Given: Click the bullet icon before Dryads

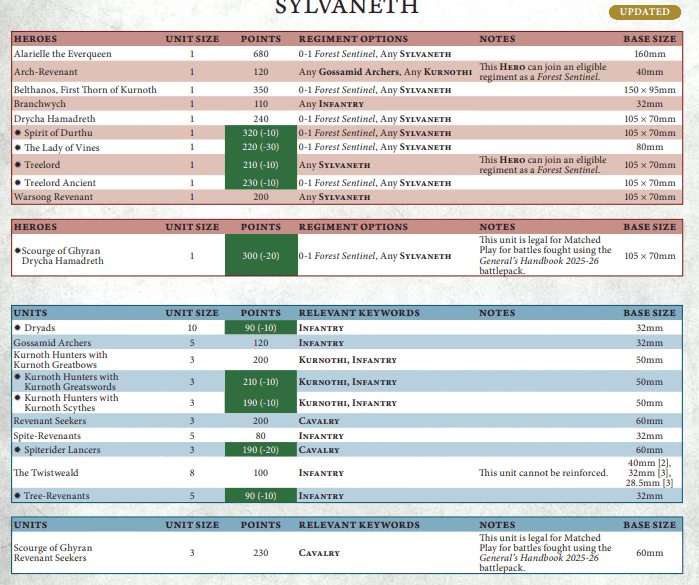Looking at the screenshot, I should coord(17,328).
